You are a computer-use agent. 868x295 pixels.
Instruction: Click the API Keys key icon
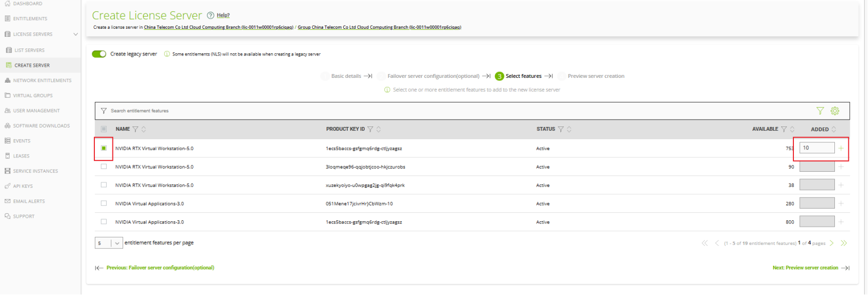point(7,186)
